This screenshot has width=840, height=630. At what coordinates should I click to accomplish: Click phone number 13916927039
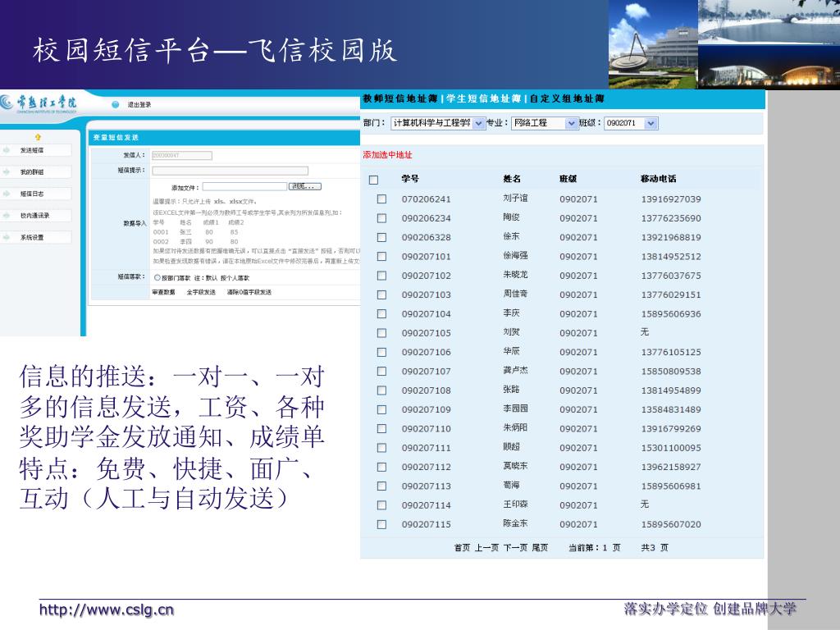pyautogui.click(x=671, y=199)
